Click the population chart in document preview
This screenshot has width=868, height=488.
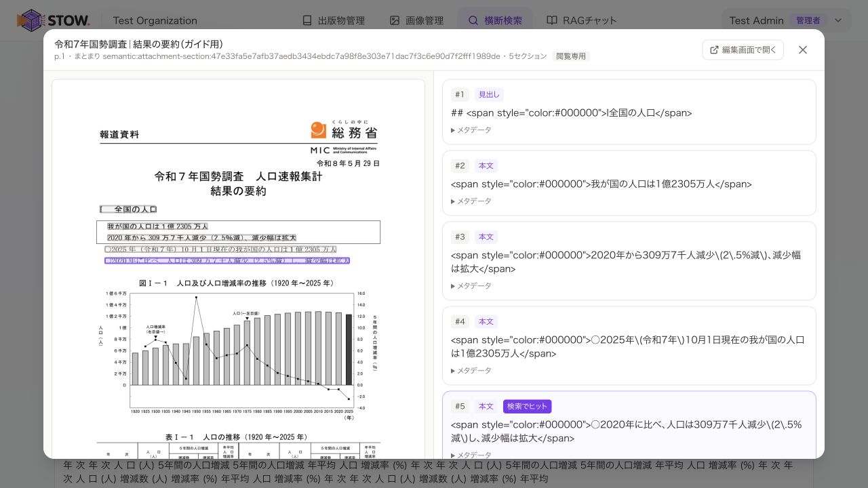239,351
